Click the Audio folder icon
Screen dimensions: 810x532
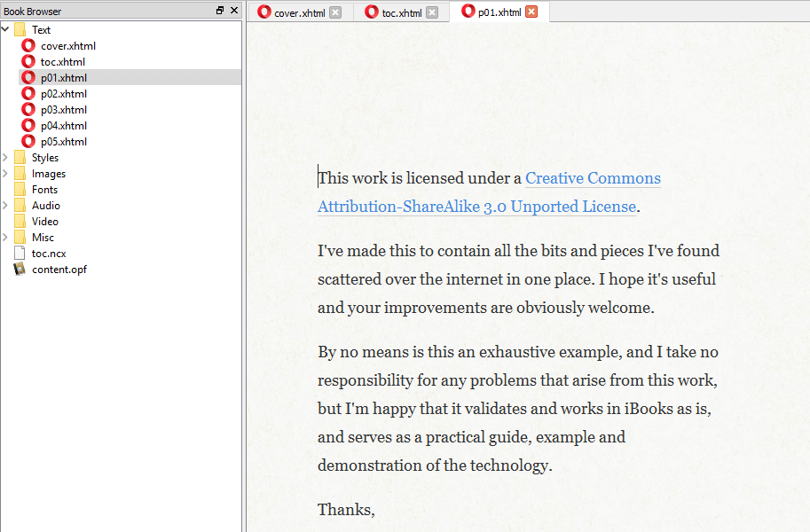[x=21, y=205]
